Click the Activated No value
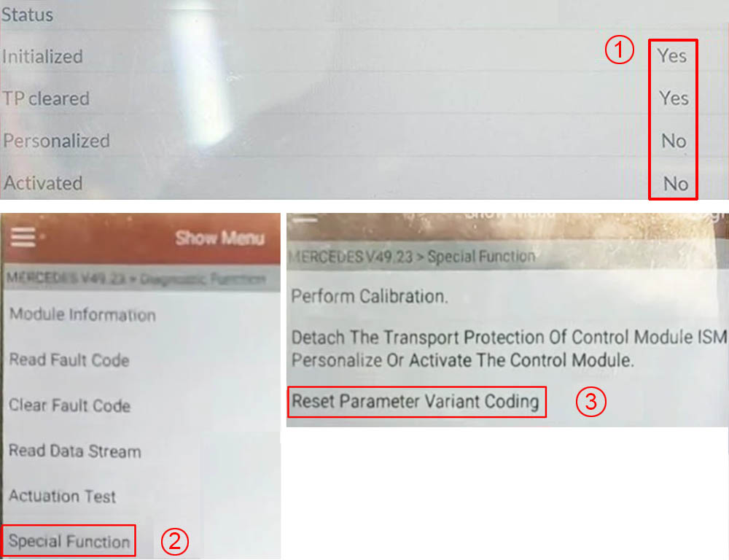Image resolution: width=729 pixels, height=560 pixels. [x=676, y=184]
